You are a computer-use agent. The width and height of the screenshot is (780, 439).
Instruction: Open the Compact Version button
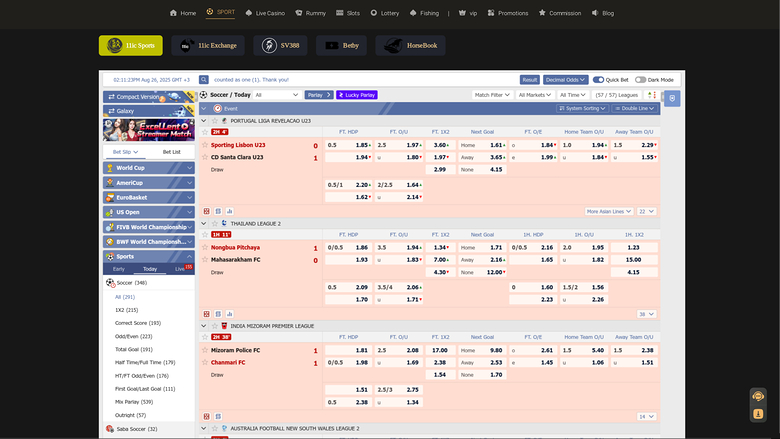pos(149,97)
